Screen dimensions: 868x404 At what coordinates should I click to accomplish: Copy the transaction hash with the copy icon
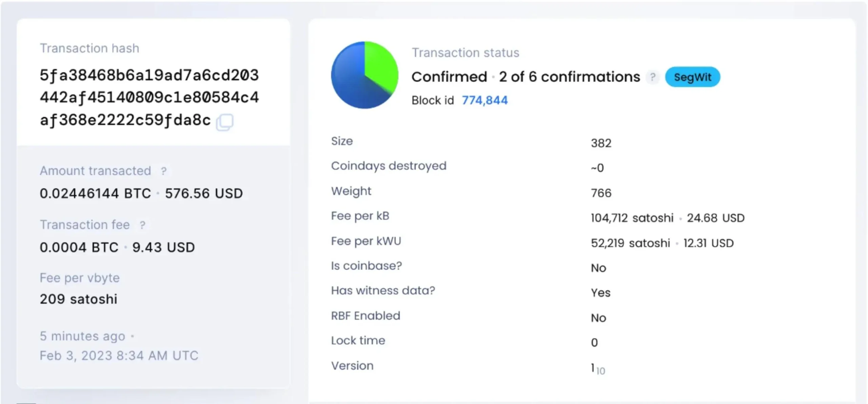pyautogui.click(x=225, y=122)
